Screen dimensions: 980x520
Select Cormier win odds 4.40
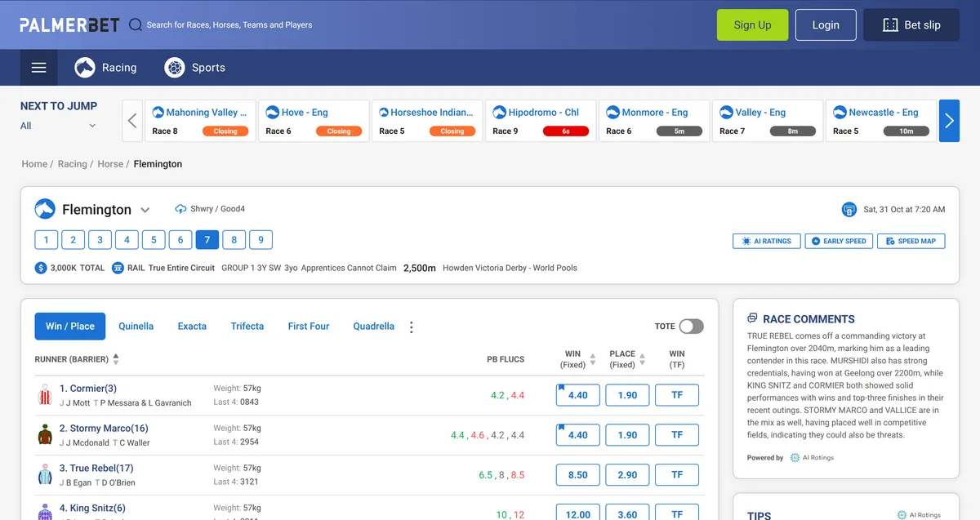coord(578,395)
